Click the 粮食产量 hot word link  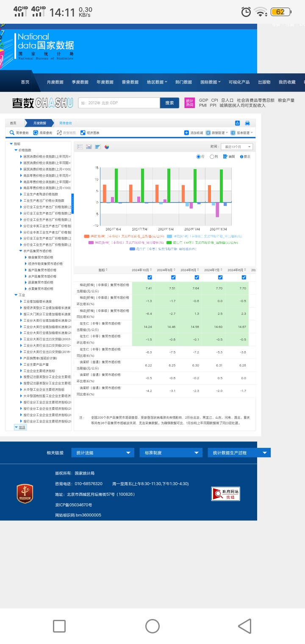coord(286,100)
